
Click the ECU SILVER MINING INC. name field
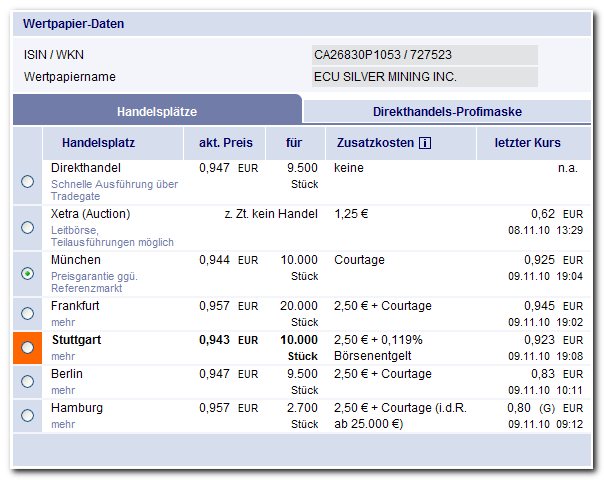point(425,77)
